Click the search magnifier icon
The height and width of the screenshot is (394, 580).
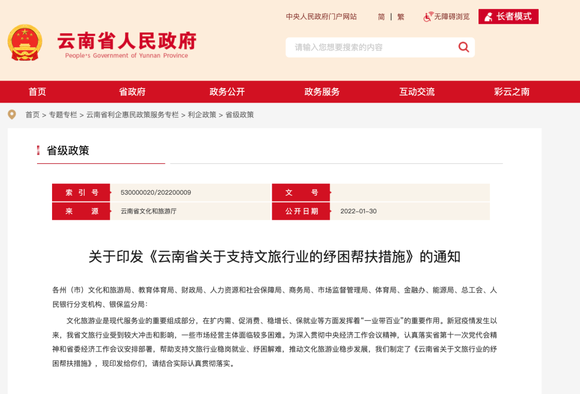[463, 47]
